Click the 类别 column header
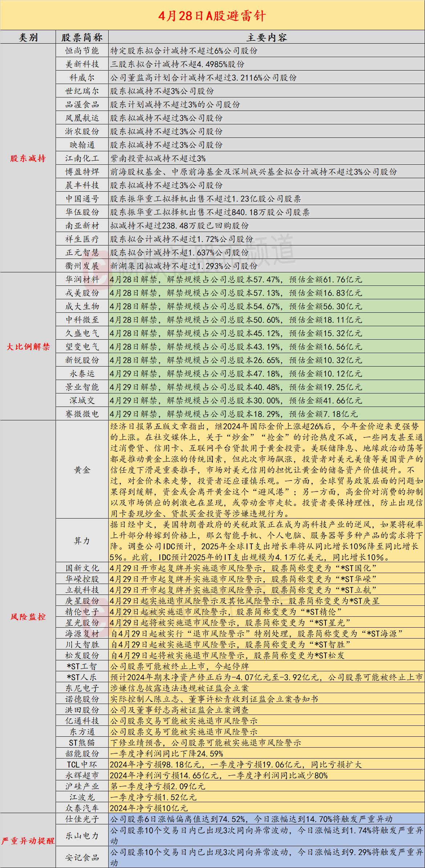 (x=28, y=37)
